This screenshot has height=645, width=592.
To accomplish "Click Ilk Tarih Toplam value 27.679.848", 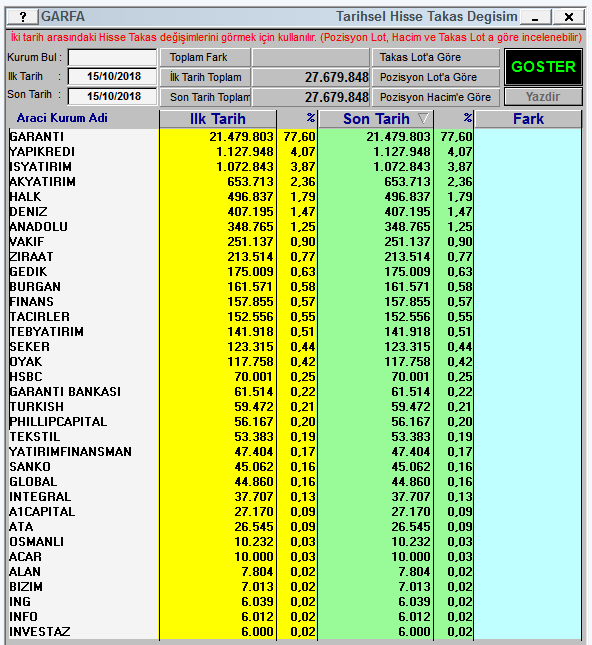I will (337, 77).
